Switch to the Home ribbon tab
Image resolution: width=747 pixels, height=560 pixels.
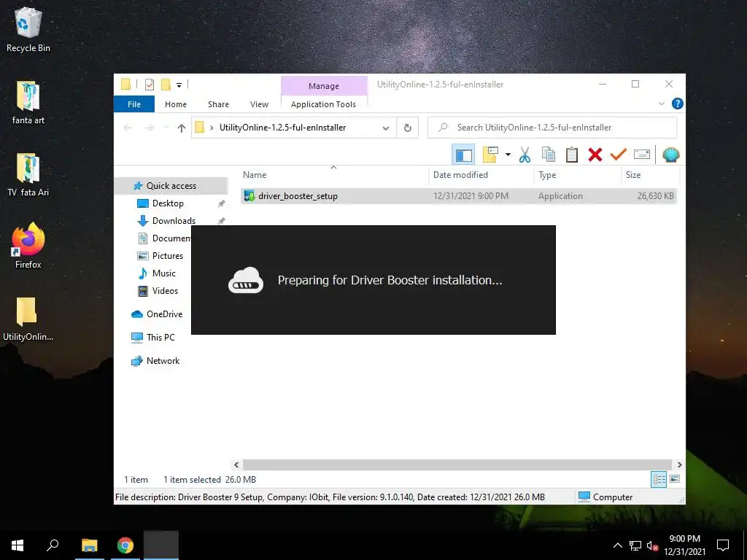pos(175,104)
